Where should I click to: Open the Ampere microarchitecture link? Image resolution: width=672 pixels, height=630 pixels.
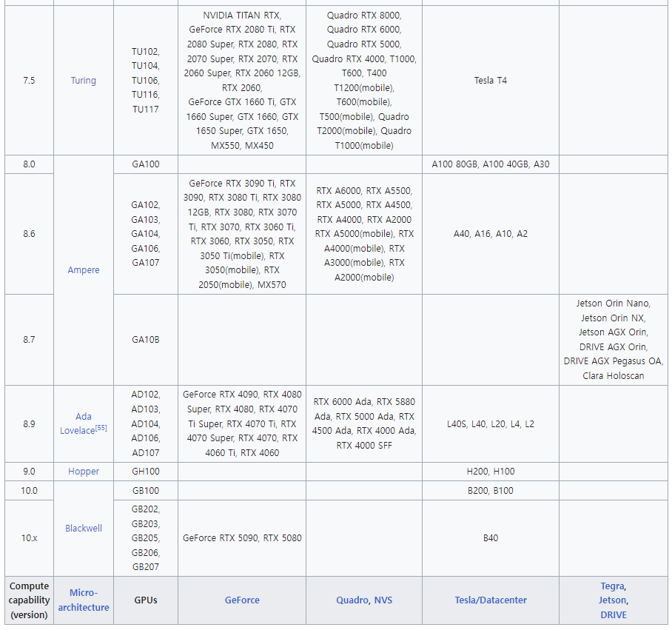pyautogui.click(x=83, y=270)
